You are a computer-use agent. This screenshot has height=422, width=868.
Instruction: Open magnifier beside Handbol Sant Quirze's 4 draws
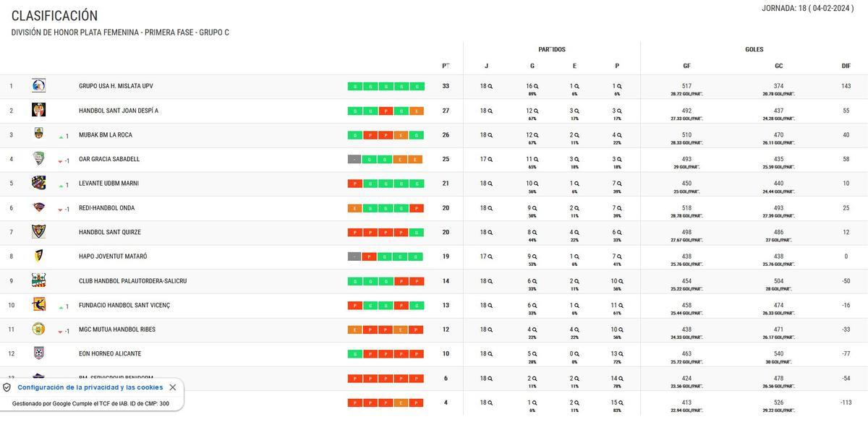tap(576, 233)
